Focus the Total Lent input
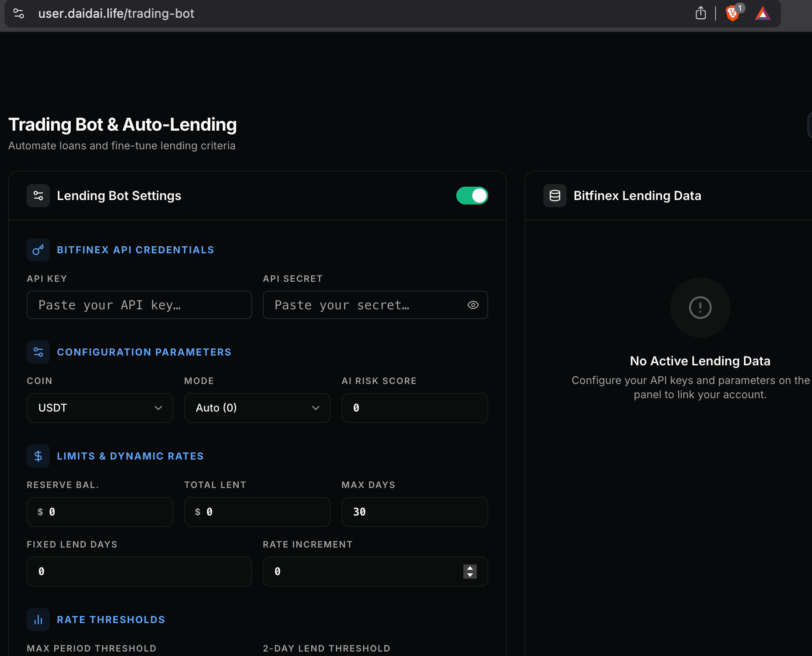 [x=257, y=512]
